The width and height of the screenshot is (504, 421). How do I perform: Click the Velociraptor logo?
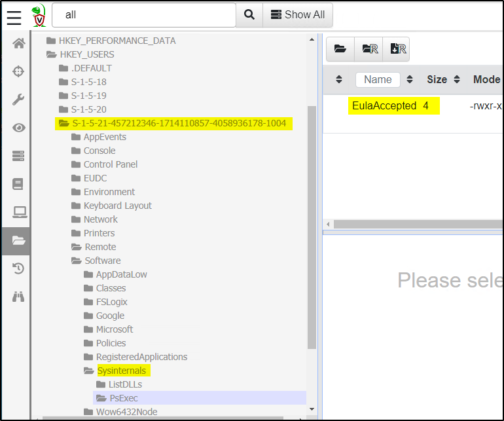pos(39,15)
